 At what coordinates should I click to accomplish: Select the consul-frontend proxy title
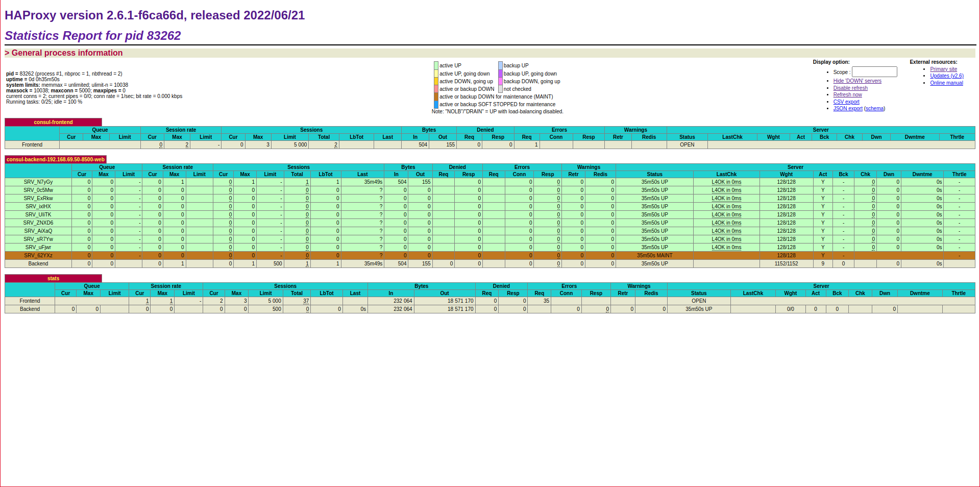(53, 123)
